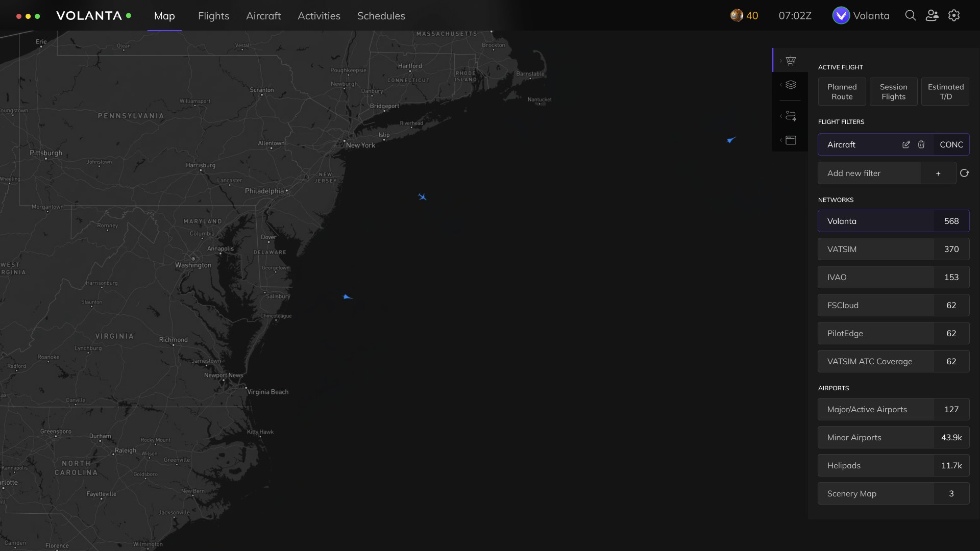This screenshot has height=551, width=980.
Task: Open settings with the gear icon
Action: (x=954, y=16)
